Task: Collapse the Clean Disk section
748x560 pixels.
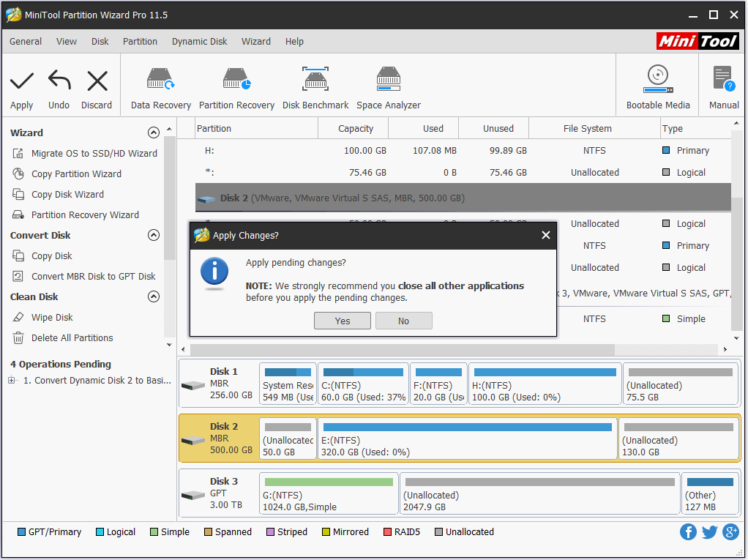Action: (154, 296)
